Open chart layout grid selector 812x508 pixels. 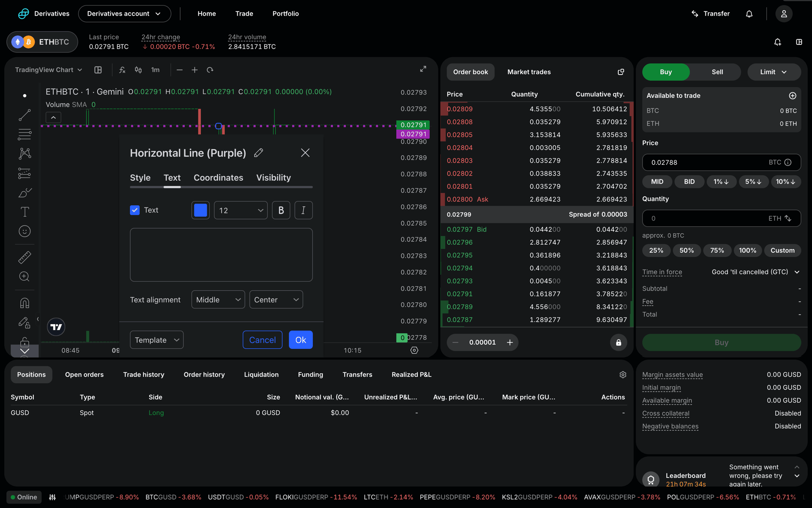[98, 70]
